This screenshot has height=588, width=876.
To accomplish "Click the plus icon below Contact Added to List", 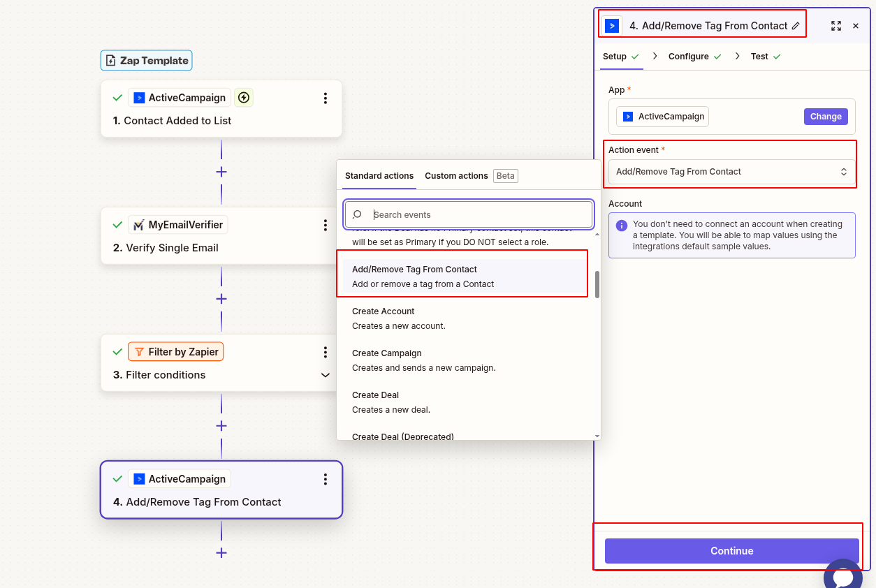I will point(221,171).
